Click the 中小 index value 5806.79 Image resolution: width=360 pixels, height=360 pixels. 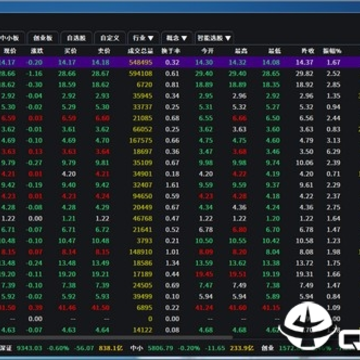pos(160,348)
